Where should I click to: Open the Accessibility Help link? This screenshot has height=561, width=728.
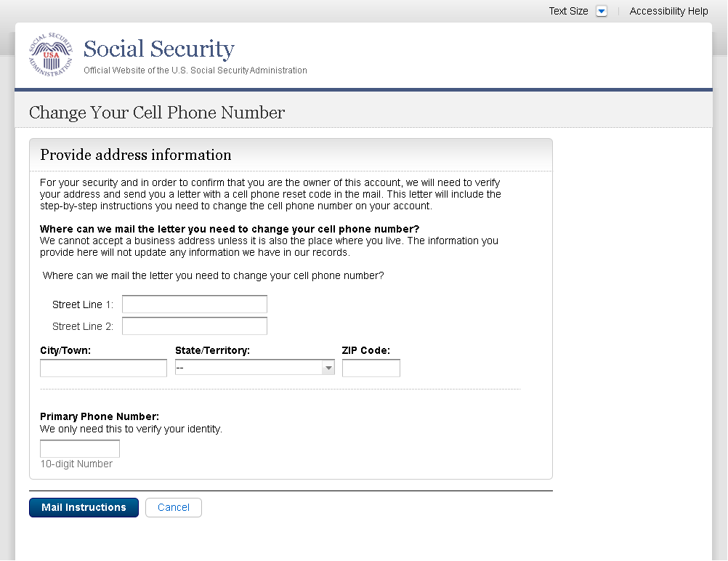668,11
